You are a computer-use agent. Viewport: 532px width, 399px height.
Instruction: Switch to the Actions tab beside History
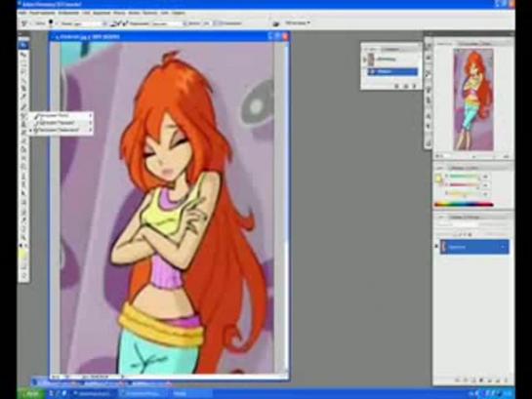click(x=390, y=50)
